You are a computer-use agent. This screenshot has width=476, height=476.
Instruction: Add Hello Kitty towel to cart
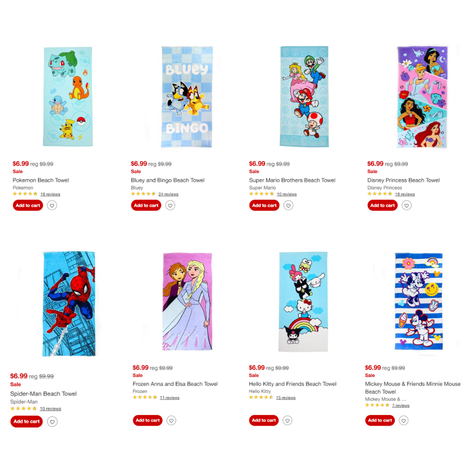(x=264, y=420)
